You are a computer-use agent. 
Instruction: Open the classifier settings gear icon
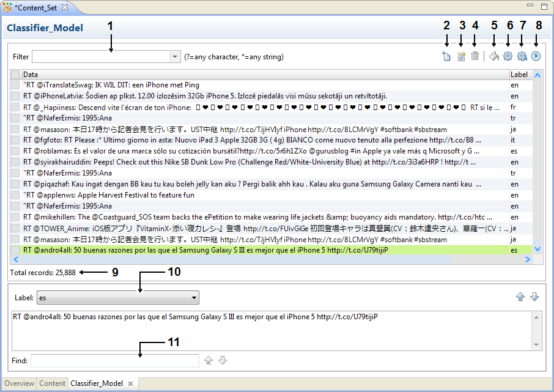tap(508, 56)
